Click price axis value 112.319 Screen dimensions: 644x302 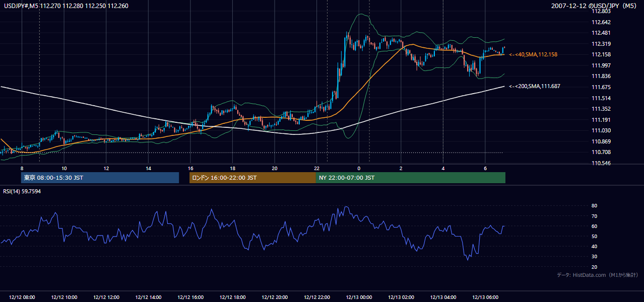click(x=601, y=44)
